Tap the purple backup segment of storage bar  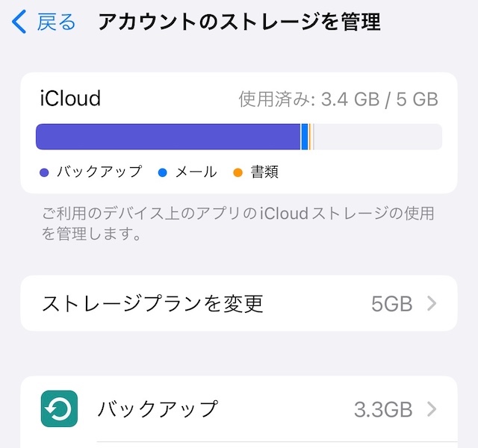point(168,137)
